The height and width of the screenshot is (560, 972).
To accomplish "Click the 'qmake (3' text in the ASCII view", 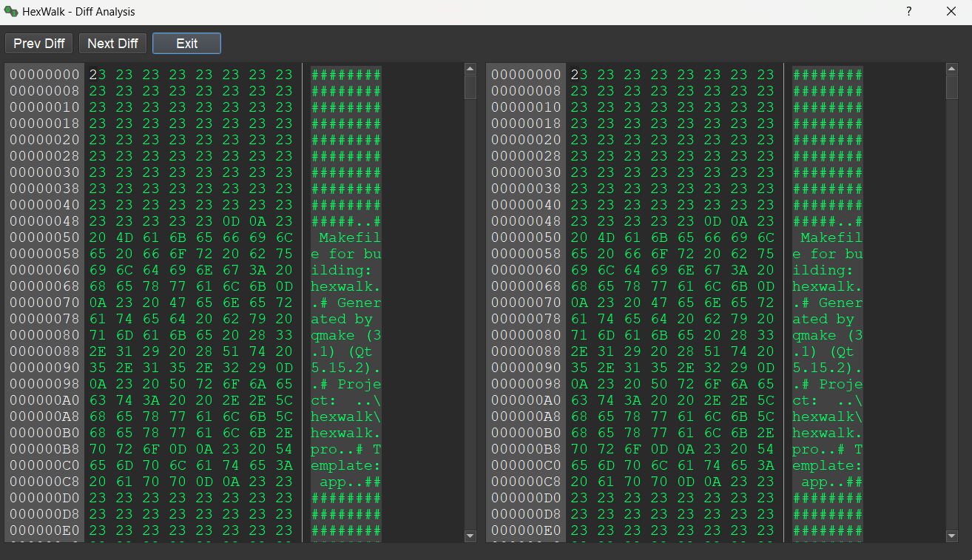I will tap(344, 335).
